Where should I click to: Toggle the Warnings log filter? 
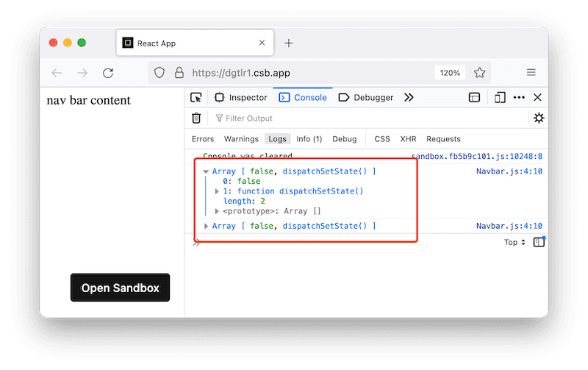tap(241, 139)
